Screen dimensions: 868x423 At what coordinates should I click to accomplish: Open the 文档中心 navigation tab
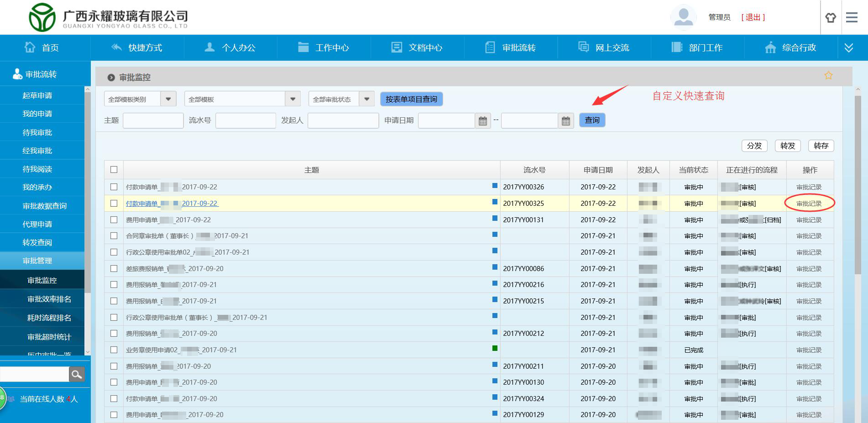(x=417, y=48)
